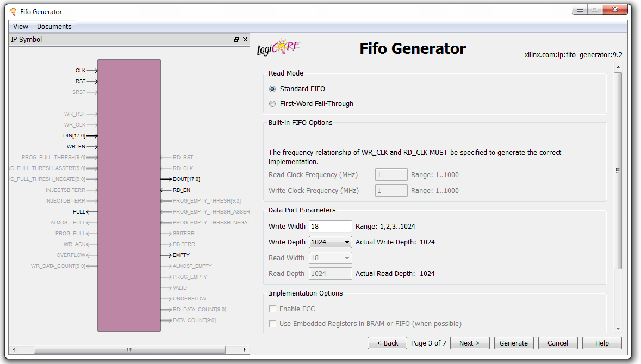Click the Read Depth field
The width and height of the screenshot is (641, 364).
(331, 274)
